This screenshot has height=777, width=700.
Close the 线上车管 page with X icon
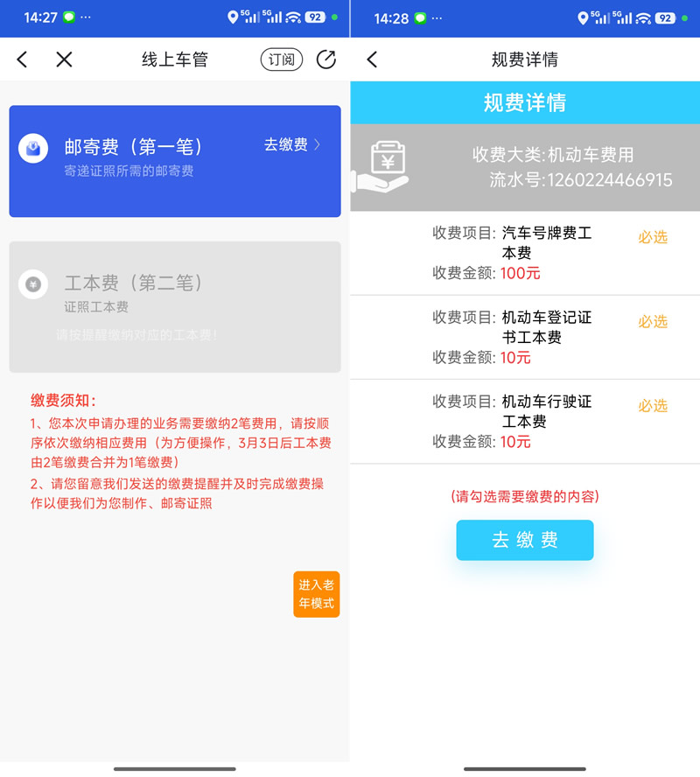pyautogui.click(x=64, y=59)
